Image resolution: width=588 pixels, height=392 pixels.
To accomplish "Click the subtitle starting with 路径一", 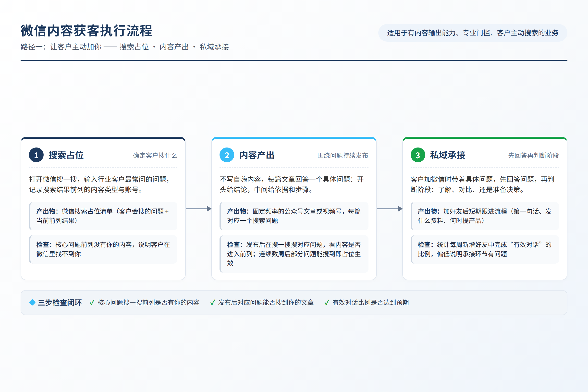I will 124,47.
